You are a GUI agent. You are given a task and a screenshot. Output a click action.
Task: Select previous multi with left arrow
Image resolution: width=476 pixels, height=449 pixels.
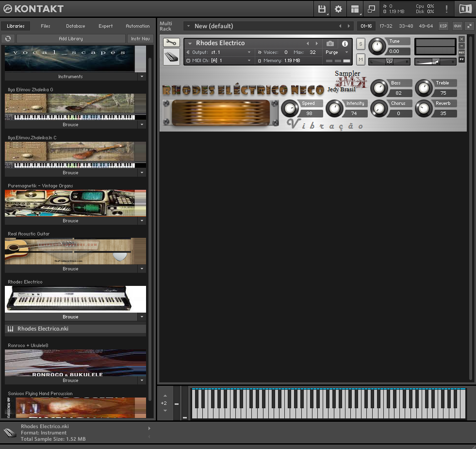point(340,26)
